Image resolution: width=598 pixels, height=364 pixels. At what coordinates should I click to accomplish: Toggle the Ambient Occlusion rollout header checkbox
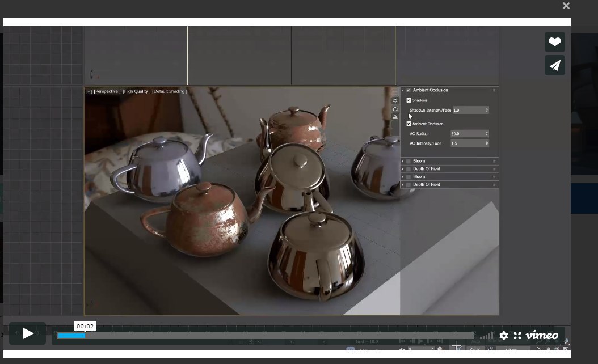409,90
